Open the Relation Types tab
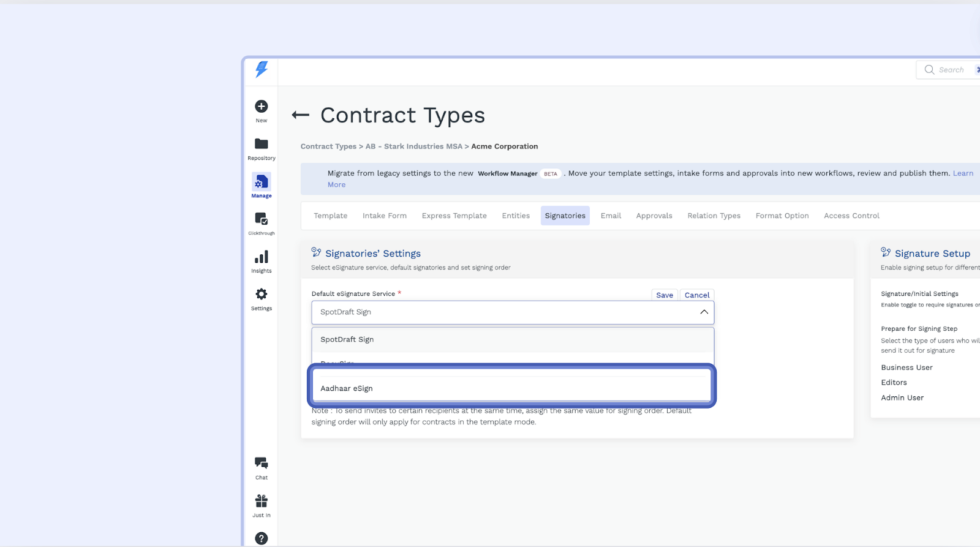This screenshot has height=547, width=980. coord(714,216)
